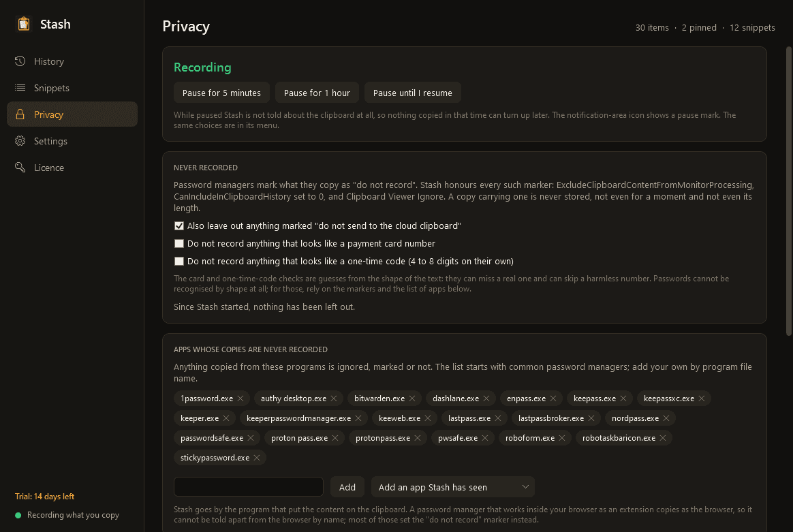Click the '2 pinned' count
Image resolution: width=793 pixels, height=532 pixels.
coord(699,28)
